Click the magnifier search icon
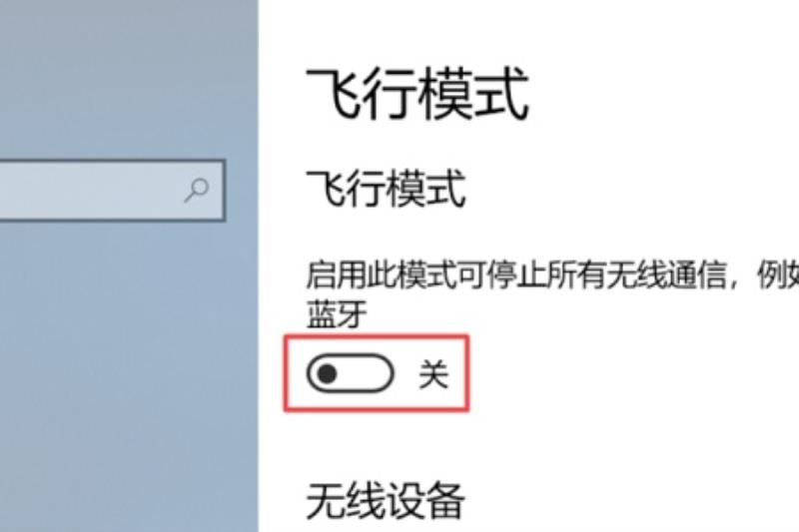Screen dimensions: 799x532 (196, 190)
